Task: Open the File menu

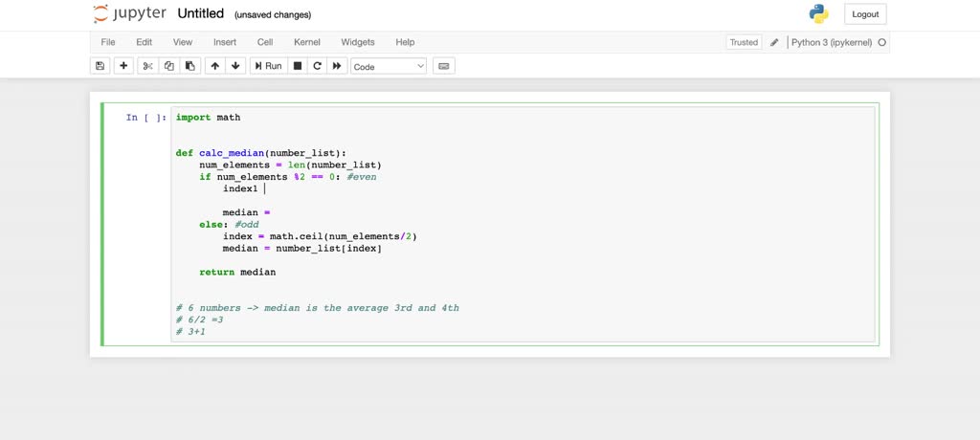Action: point(108,42)
